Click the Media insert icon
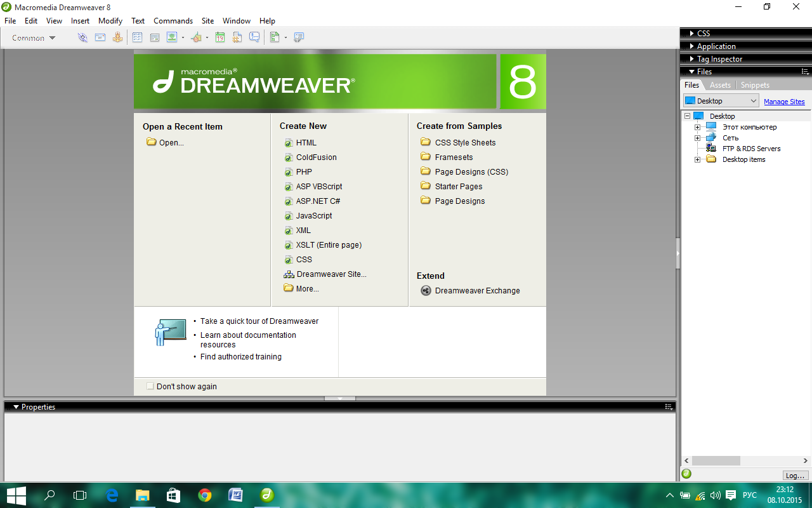812x508 pixels. tap(196, 37)
